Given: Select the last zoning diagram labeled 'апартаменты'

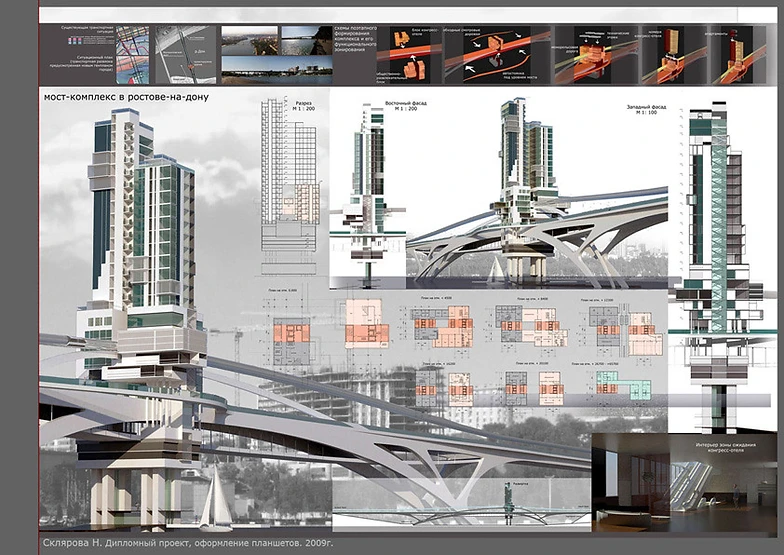Looking at the screenshot, I should click(x=738, y=55).
